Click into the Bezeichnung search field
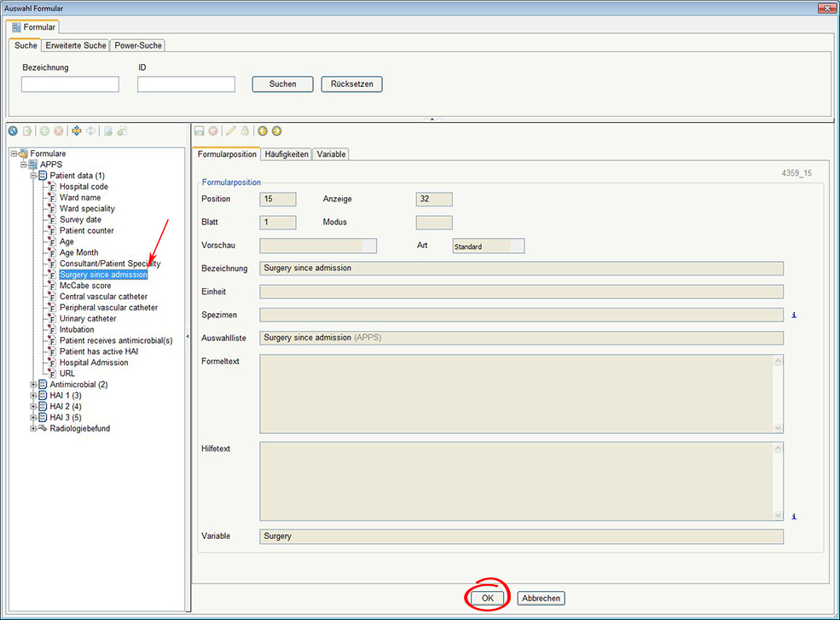 [x=70, y=84]
